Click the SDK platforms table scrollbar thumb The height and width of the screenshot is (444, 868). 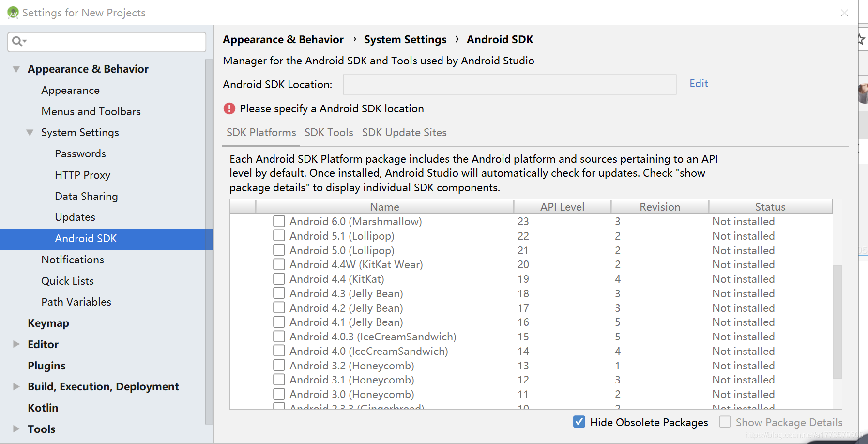point(838,322)
